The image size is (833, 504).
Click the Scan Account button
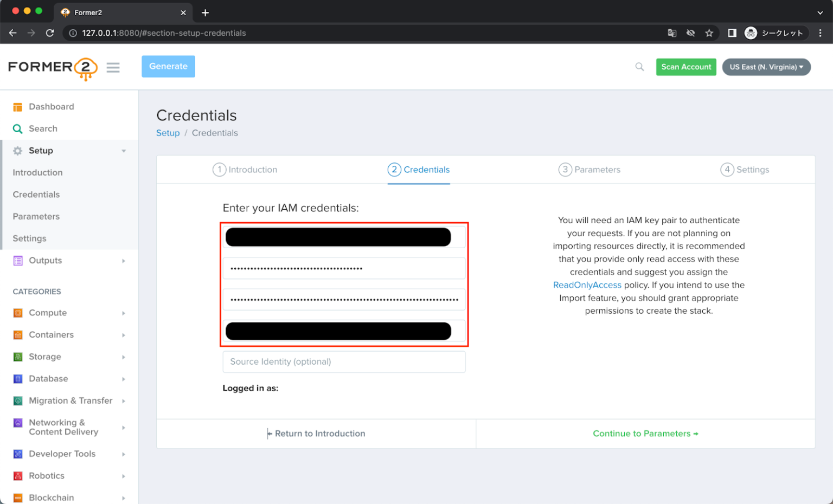coord(686,67)
